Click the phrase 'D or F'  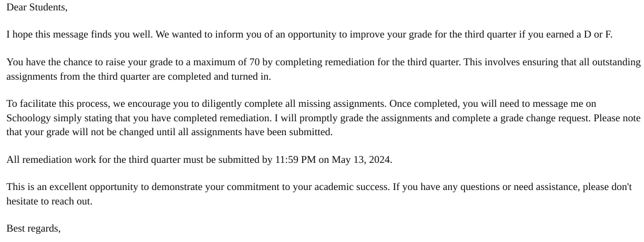click(597, 35)
